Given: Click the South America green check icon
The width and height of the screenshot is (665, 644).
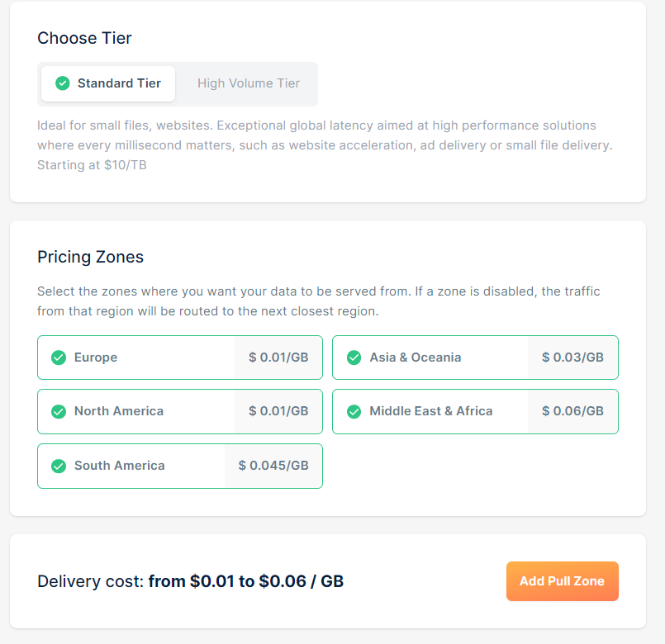Looking at the screenshot, I should point(59,466).
